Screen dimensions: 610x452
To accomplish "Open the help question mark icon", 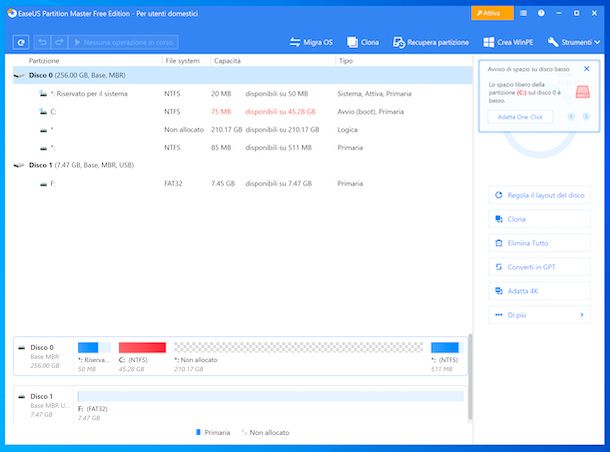I will (541, 13).
